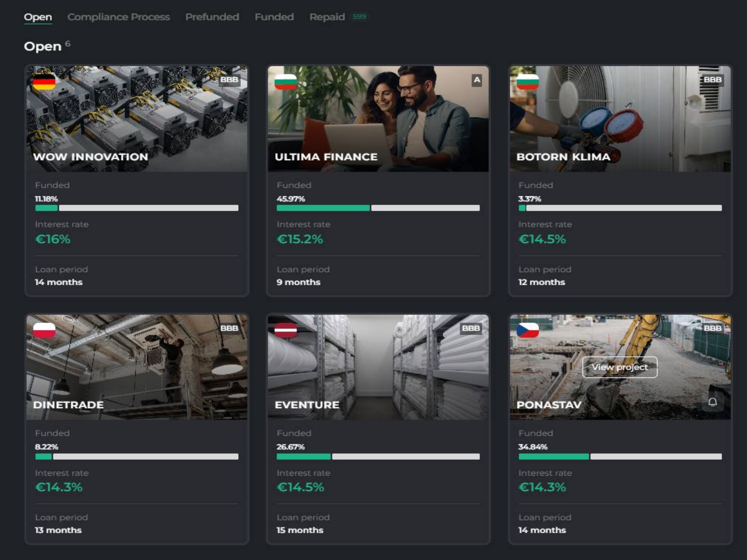Open the EVENTURE project title
The height and width of the screenshot is (560, 747).
pos(307,405)
